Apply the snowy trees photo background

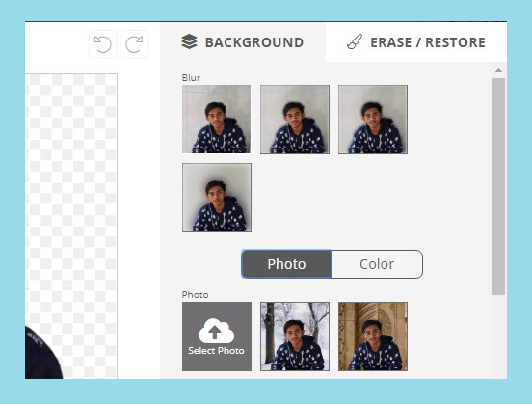295,337
